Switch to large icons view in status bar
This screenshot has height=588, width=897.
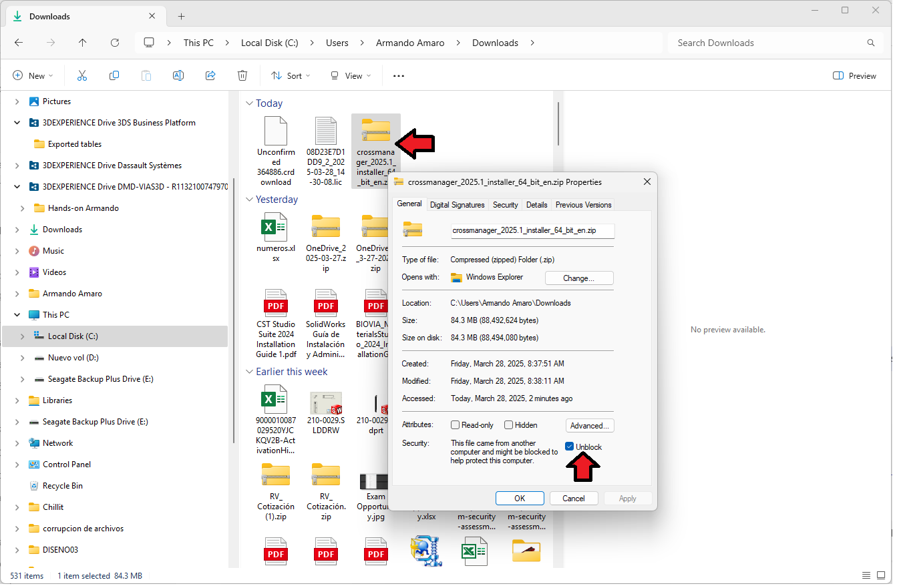pos(882,575)
